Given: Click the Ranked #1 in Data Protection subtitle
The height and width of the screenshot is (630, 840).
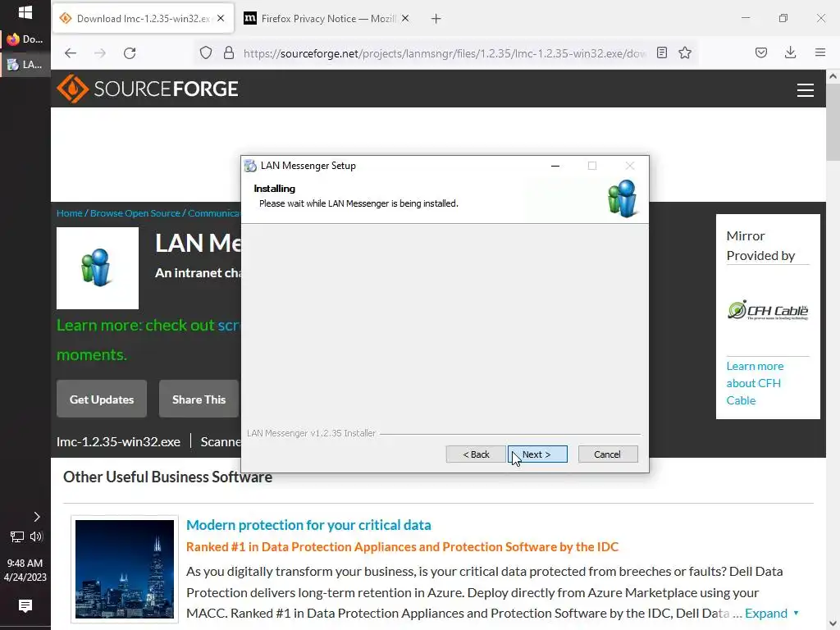Looking at the screenshot, I should point(402,547).
